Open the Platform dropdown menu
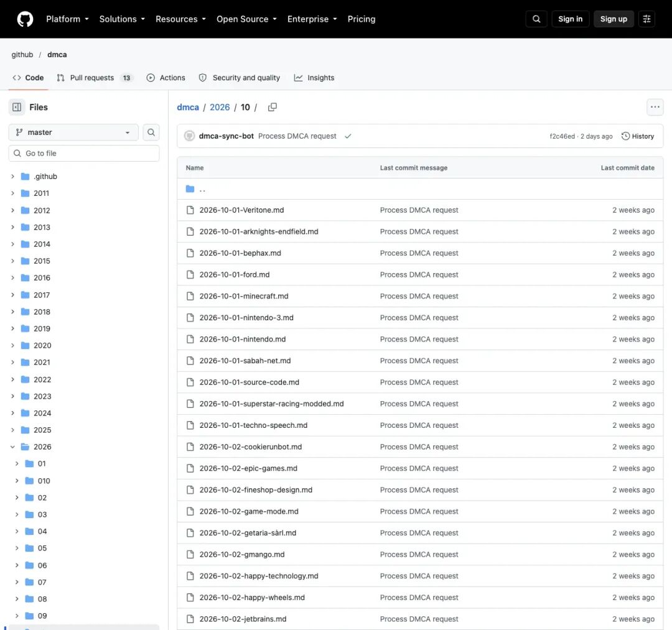The image size is (672, 630). (x=67, y=19)
